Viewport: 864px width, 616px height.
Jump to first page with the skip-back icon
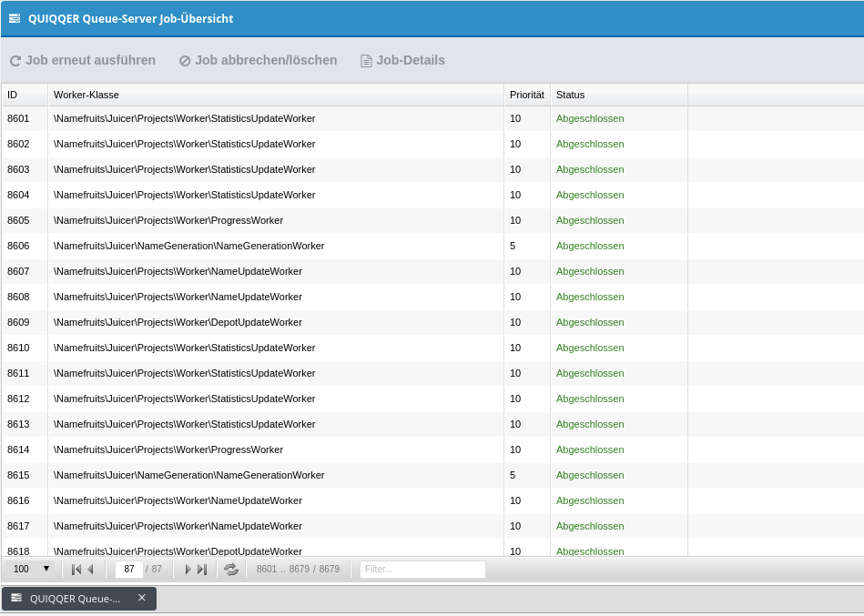click(x=75, y=569)
